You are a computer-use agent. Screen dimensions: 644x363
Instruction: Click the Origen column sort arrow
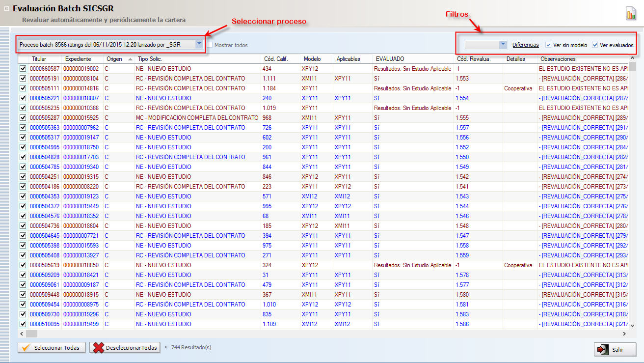pyautogui.click(x=130, y=59)
